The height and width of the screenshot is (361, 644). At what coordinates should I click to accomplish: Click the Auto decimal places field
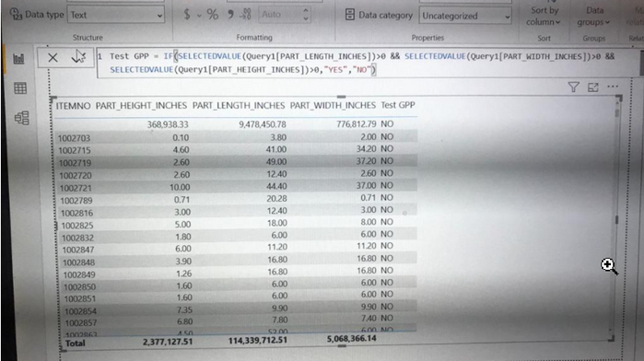[x=280, y=15]
